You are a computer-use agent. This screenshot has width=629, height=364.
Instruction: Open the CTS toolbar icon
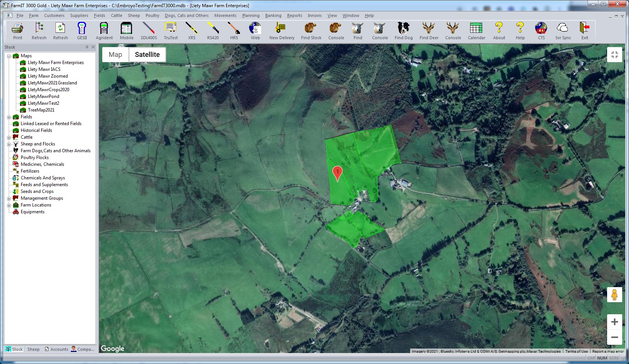(541, 31)
